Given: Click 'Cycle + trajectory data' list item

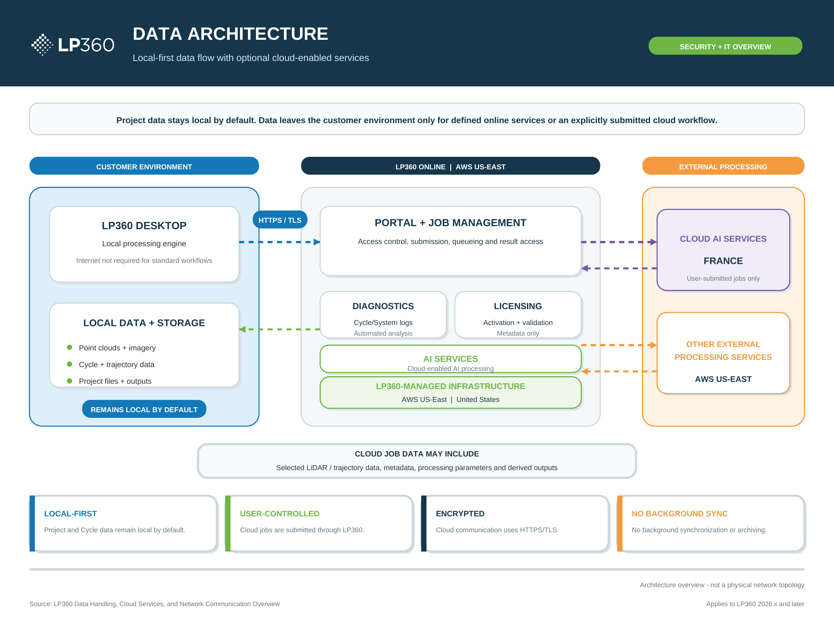Looking at the screenshot, I should pos(116,364).
